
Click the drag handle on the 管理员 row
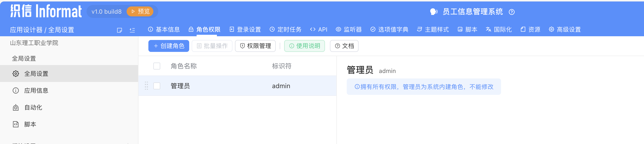[x=146, y=86]
